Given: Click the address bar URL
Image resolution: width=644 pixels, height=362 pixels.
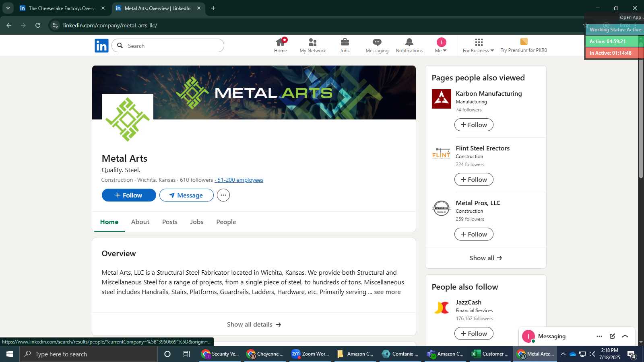Looking at the screenshot, I should tap(110, 25).
